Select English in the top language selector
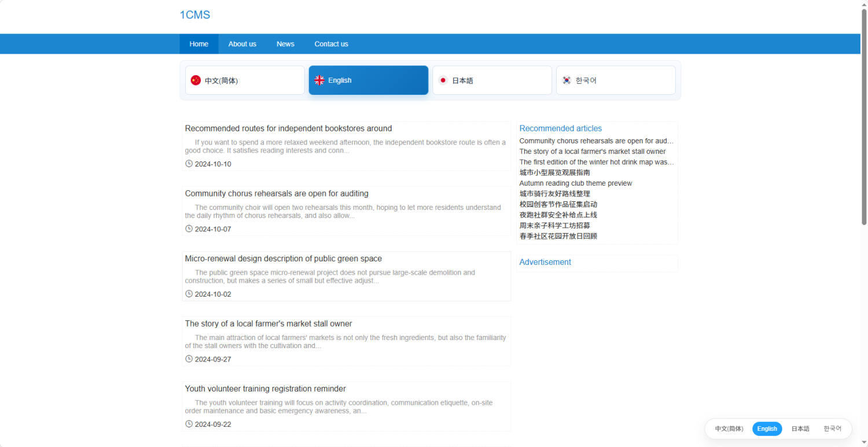This screenshot has height=447, width=868. 369,80
